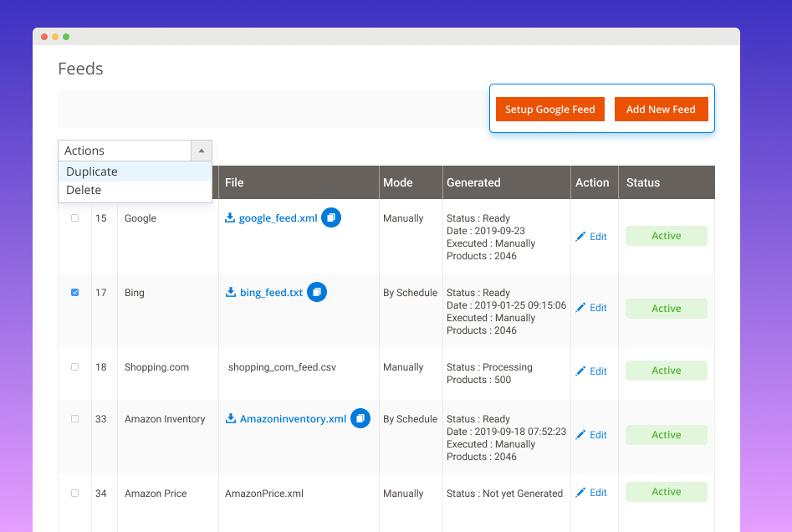This screenshot has width=792, height=532.
Task: Click the copy icon beside google_feed.xml
Action: click(x=331, y=217)
